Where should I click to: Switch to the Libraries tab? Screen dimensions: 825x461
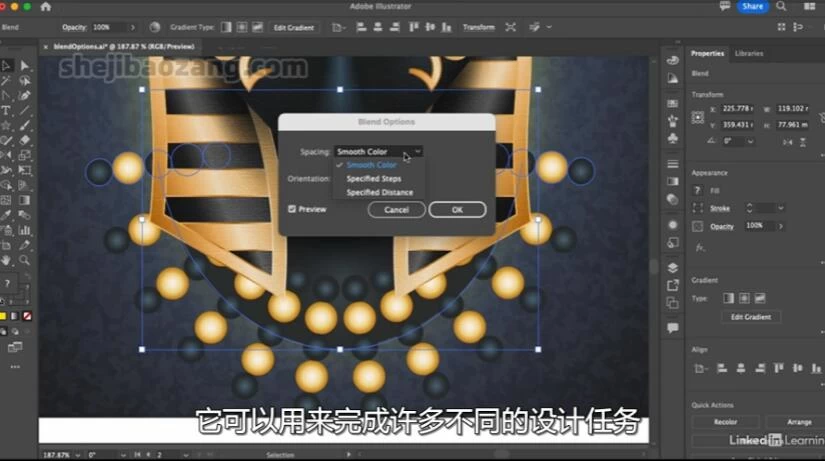[748, 53]
